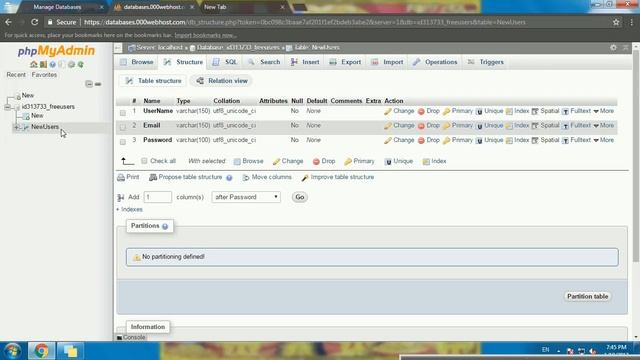Open the Operations tab
The height and width of the screenshot is (360, 640).
[x=435, y=62]
